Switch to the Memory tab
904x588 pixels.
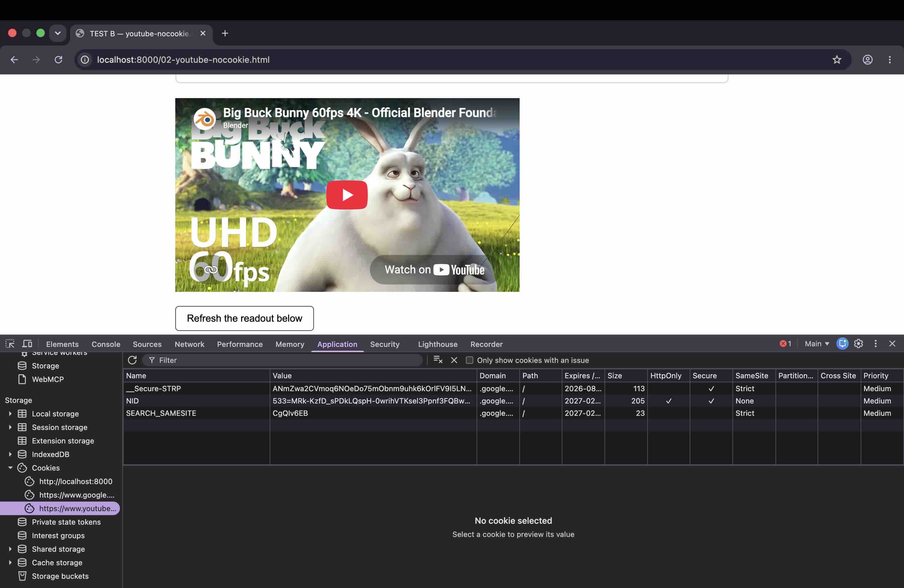[290, 344]
